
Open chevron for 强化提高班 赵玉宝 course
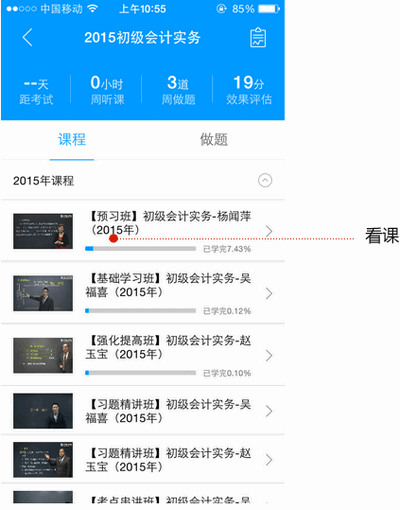pyautogui.click(x=269, y=356)
